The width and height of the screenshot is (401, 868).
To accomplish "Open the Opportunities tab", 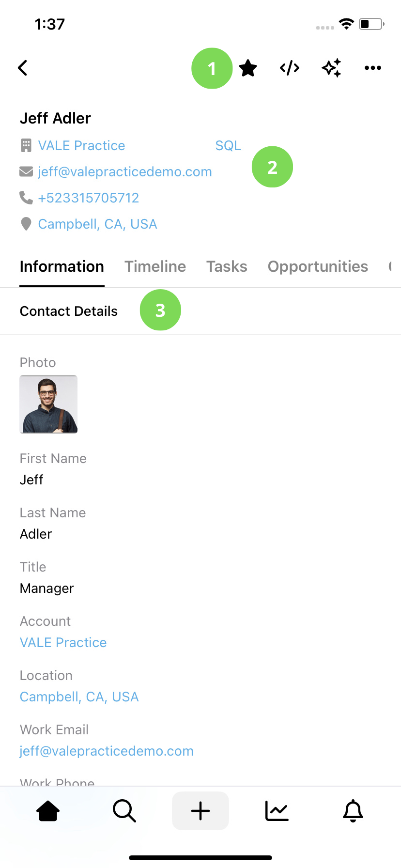I will [x=318, y=266].
